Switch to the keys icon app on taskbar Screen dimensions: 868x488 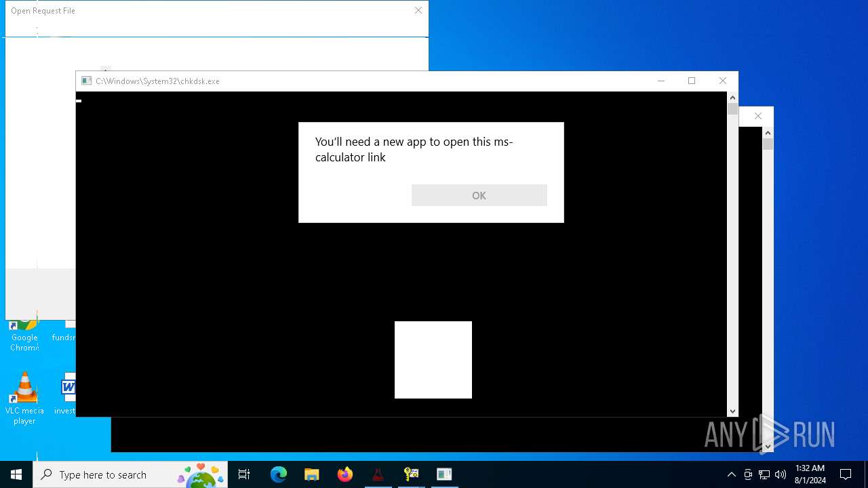tap(411, 474)
